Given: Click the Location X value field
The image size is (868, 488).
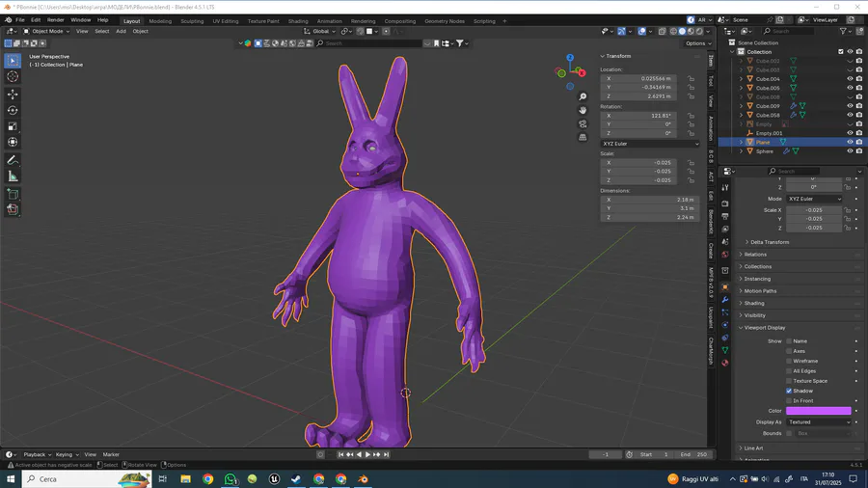Looking at the screenshot, I should click(638, 78).
